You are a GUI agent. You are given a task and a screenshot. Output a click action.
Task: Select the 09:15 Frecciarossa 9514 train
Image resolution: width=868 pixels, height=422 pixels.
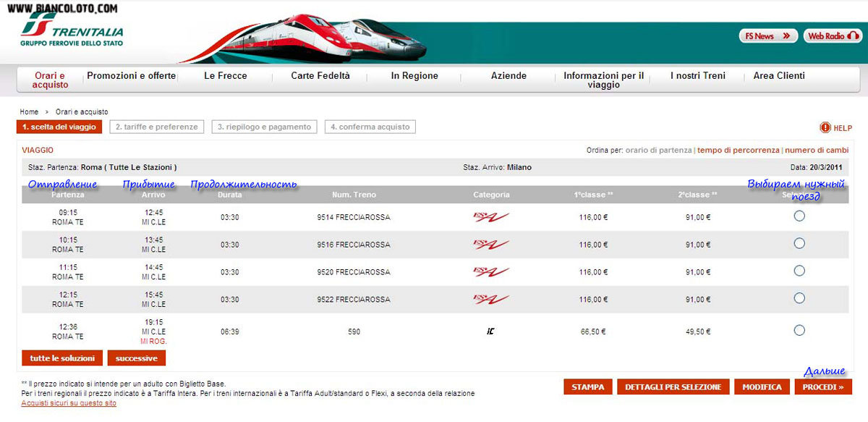[799, 216]
